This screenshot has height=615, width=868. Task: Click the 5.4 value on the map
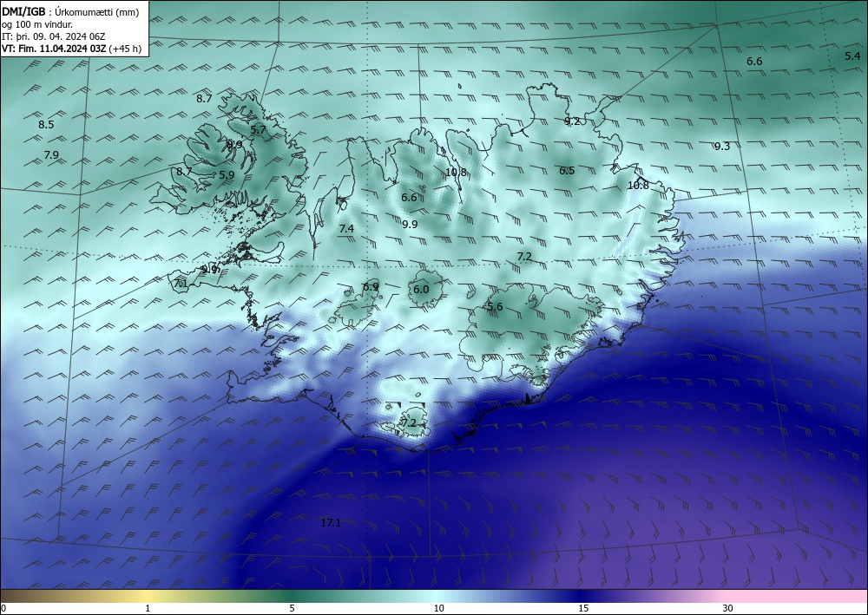852,56
